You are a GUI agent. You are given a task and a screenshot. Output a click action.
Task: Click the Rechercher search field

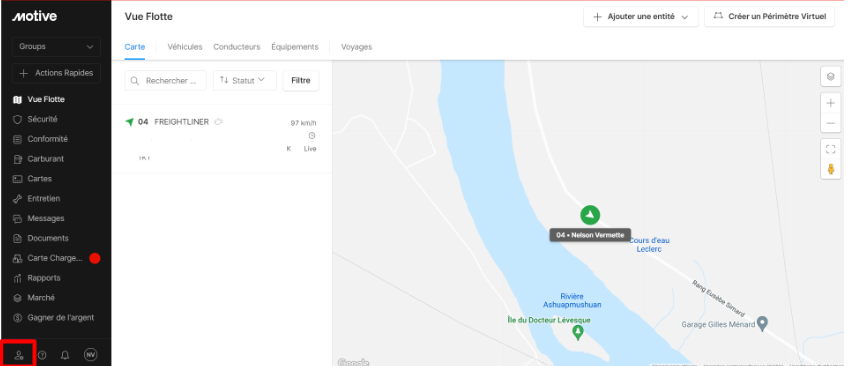166,80
